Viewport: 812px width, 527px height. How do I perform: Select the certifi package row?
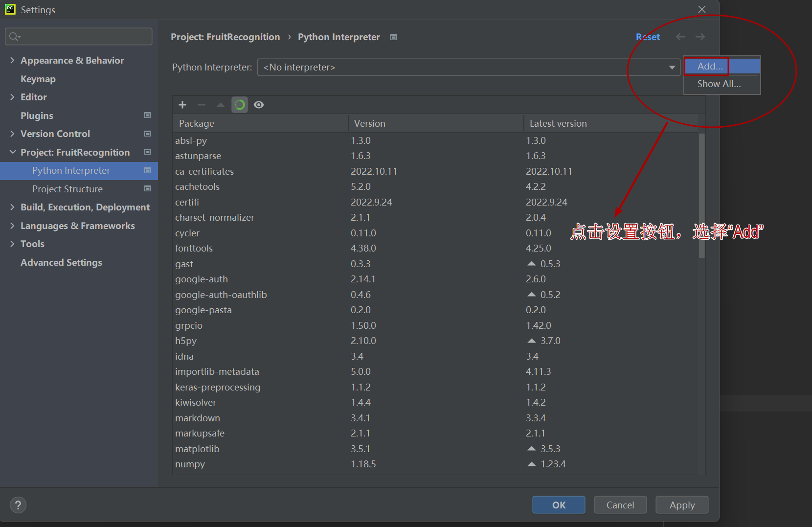tap(435, 202)
